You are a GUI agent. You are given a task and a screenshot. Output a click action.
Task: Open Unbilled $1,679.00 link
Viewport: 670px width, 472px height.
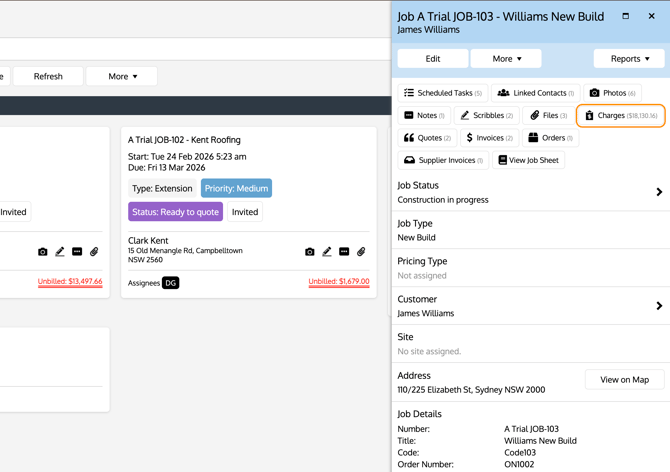339,282
